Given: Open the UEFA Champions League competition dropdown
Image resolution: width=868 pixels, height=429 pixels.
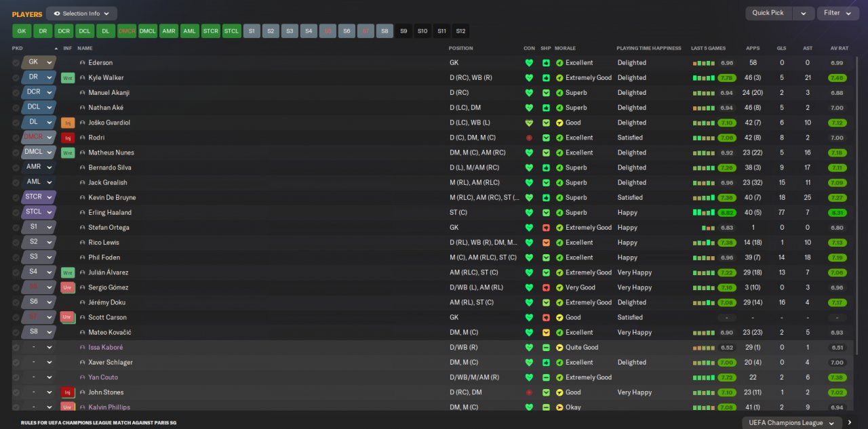Looking at the screenshot, I should click(791, 422).
